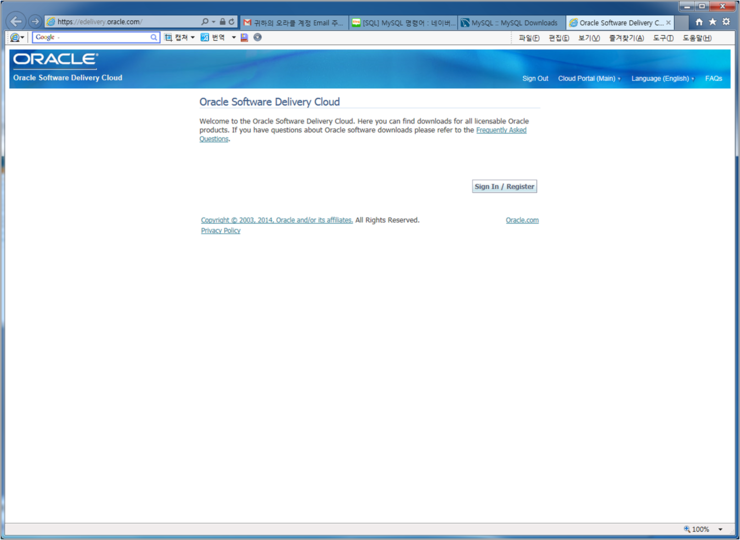Click the security lock icon in address bar

pos(222,22)
